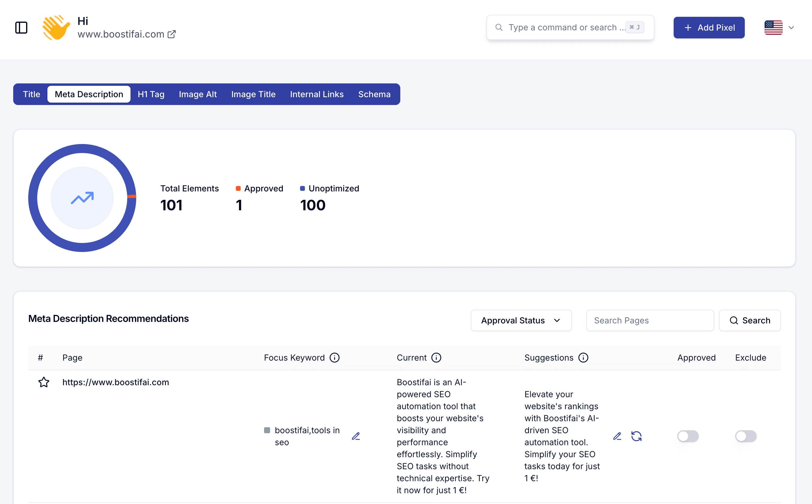Screen dimensions: 812x504
Task: Star the https://www.boostifai.com page row
Action: 44,382
